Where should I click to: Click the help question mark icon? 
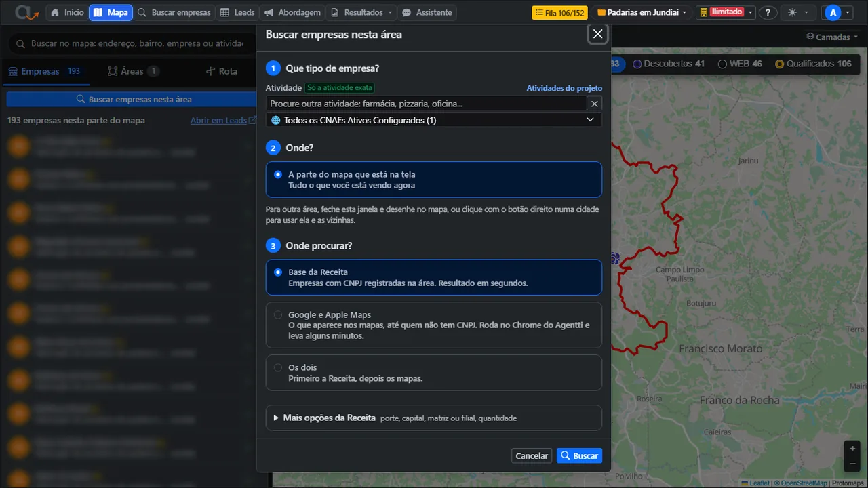768,12
